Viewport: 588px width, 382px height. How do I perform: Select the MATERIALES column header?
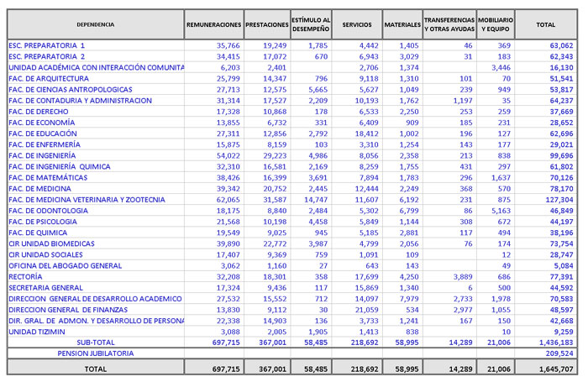[402, 25]
